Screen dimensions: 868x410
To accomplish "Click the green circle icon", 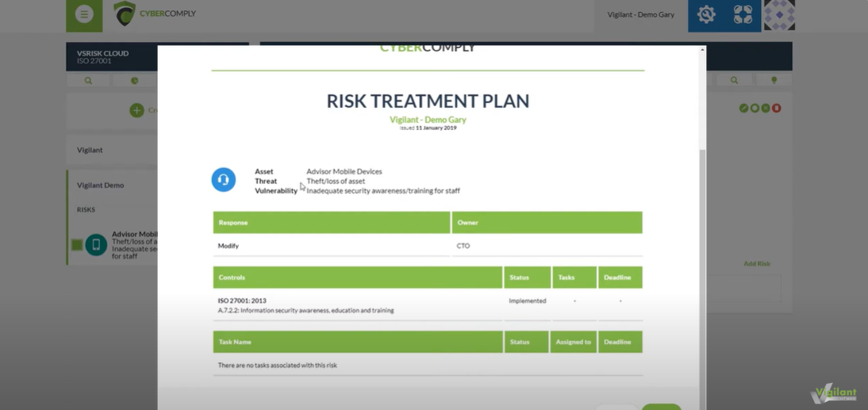I will pyautogui.click(x=755, y=109).
